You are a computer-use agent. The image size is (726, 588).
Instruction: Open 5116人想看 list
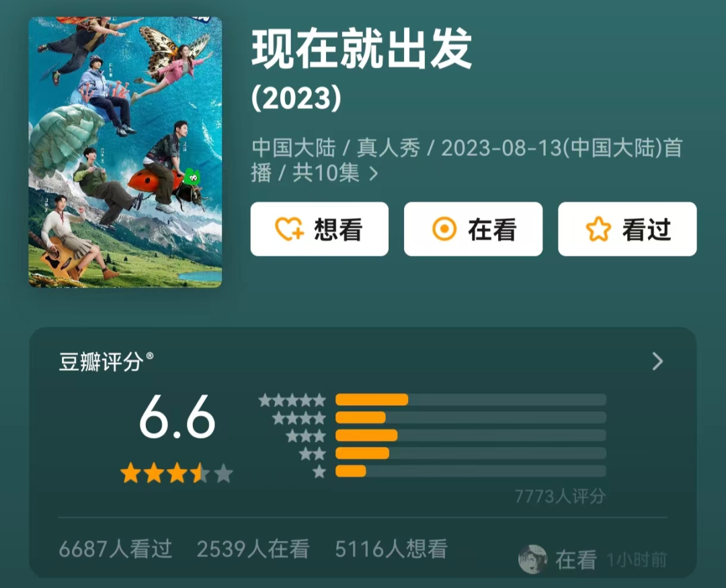coord(391,549)
